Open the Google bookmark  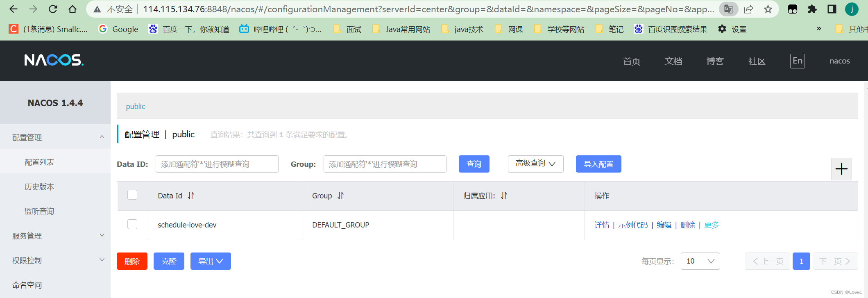118,29
